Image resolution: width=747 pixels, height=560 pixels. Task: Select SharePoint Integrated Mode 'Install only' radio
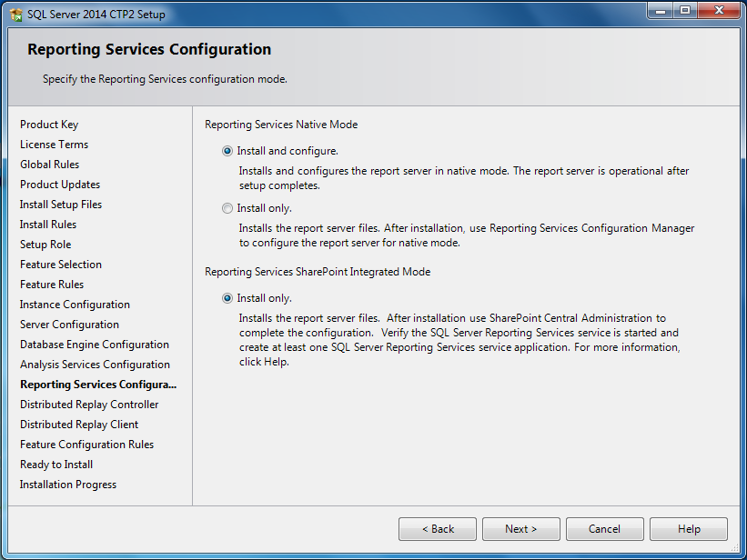point(227,298)
